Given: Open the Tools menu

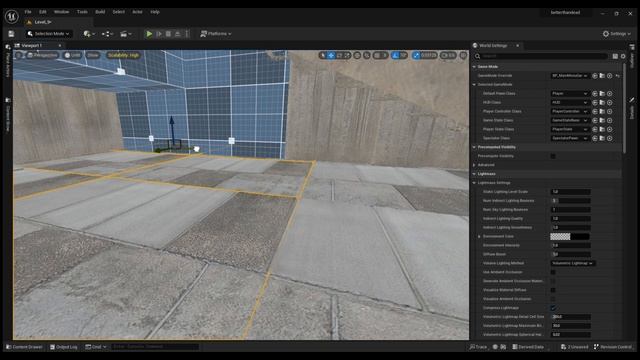Looking at the screenshot, I should (82, 12).
